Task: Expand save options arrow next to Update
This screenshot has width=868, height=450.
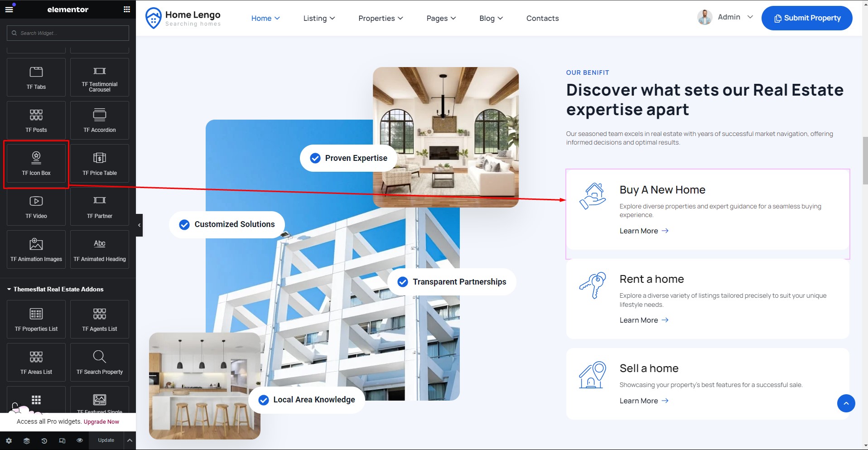Action: (129, 440)
